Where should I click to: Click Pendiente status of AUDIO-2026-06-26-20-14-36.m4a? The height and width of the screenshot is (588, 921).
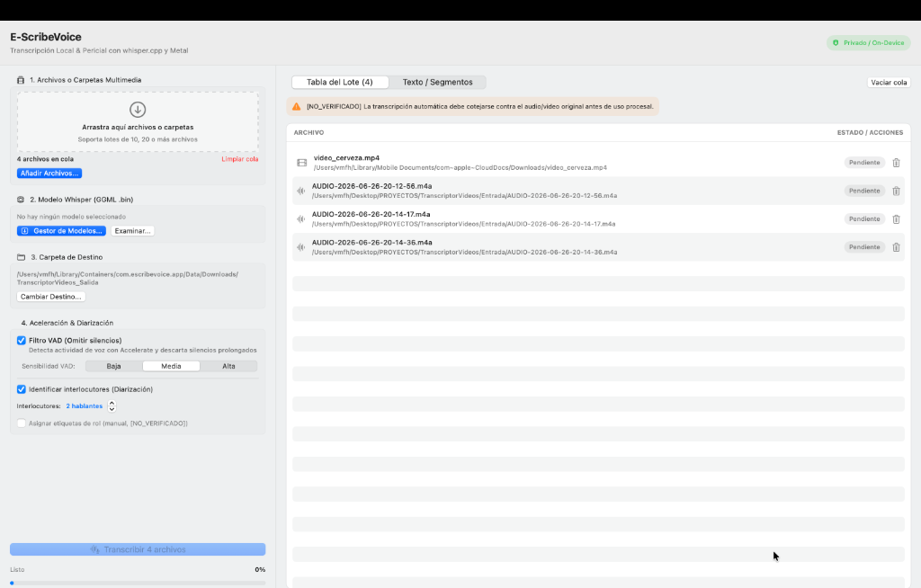point(864,247)
